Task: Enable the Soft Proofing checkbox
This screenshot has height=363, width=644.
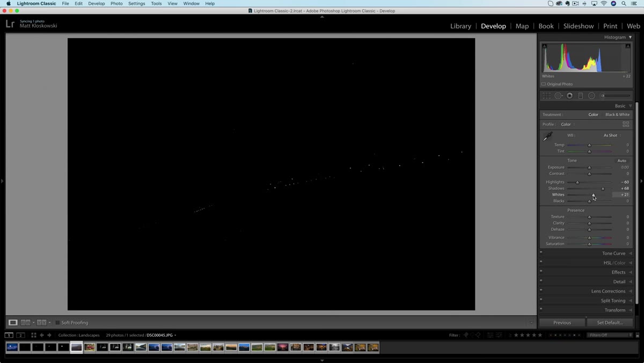Action: pos(57,323)
